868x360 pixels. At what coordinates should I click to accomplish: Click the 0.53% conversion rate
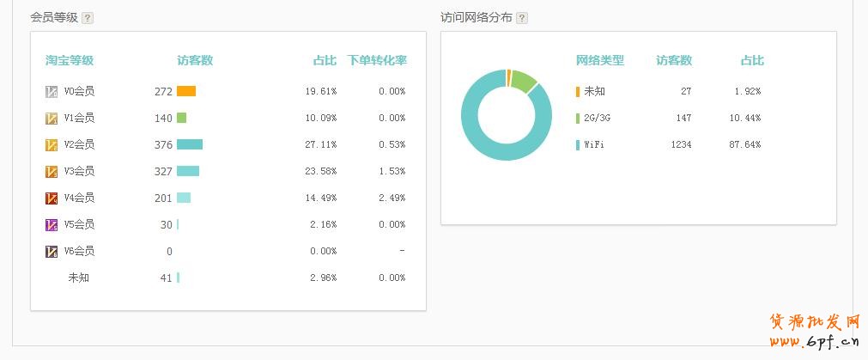point(392,144)
